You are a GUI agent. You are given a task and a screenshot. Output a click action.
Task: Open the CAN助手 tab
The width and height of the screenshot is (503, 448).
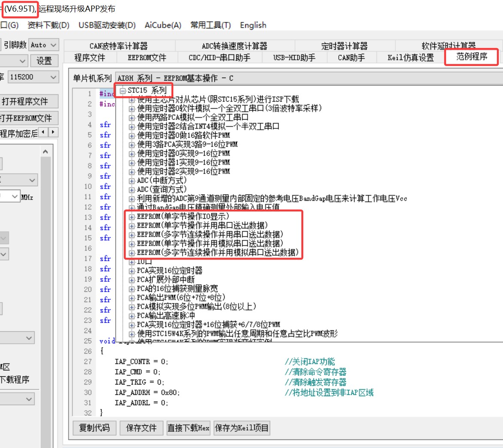tap(351, 58)
